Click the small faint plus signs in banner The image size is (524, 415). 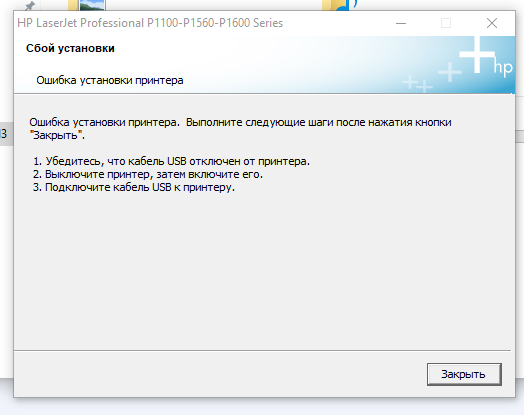(x=417, y=83)
